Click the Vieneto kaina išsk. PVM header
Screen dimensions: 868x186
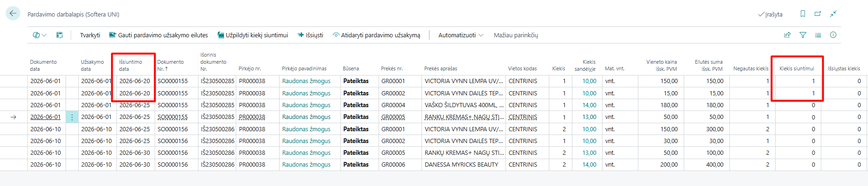[661, 65]
